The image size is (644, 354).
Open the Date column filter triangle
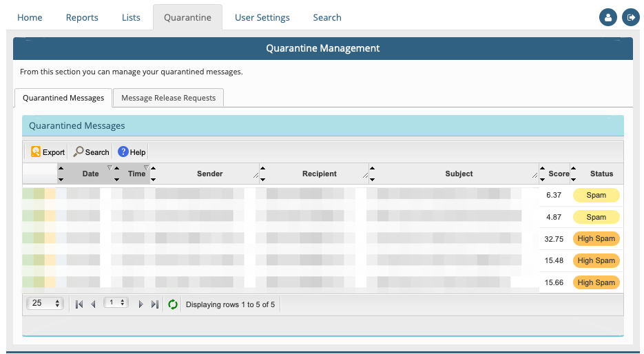109,168
